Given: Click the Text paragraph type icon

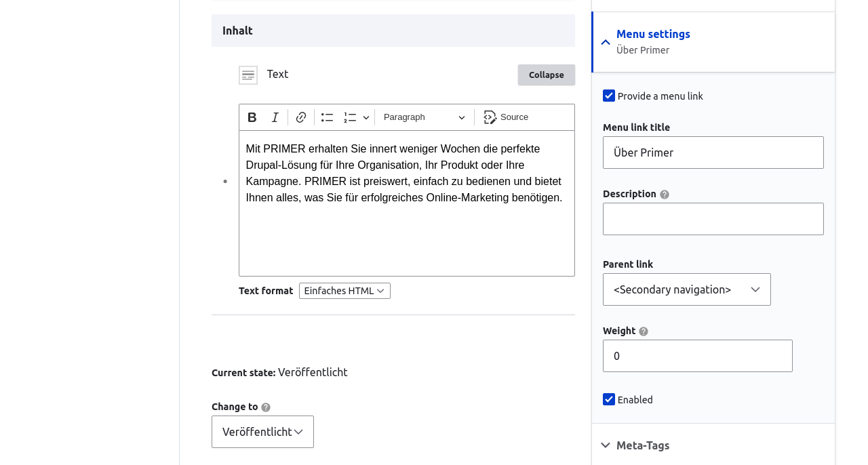Looking at the screenshot, I should click(248, 75).
